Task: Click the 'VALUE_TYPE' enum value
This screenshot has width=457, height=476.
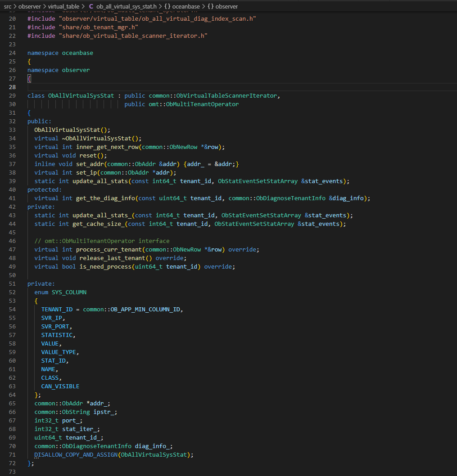Action: point(59,352)
